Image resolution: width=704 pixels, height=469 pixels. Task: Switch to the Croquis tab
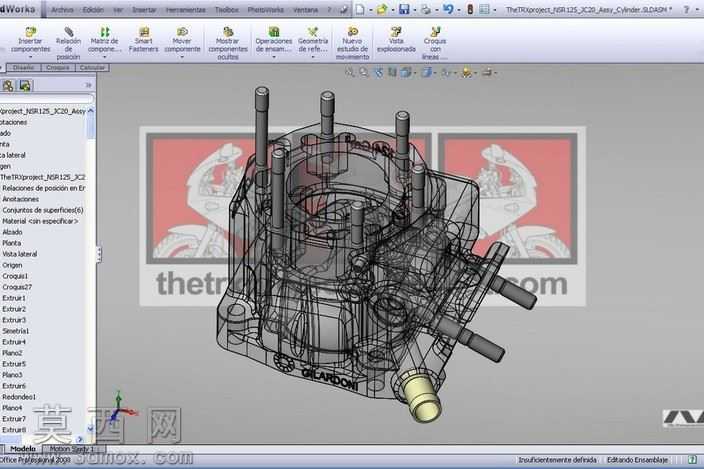coord(58,68)
